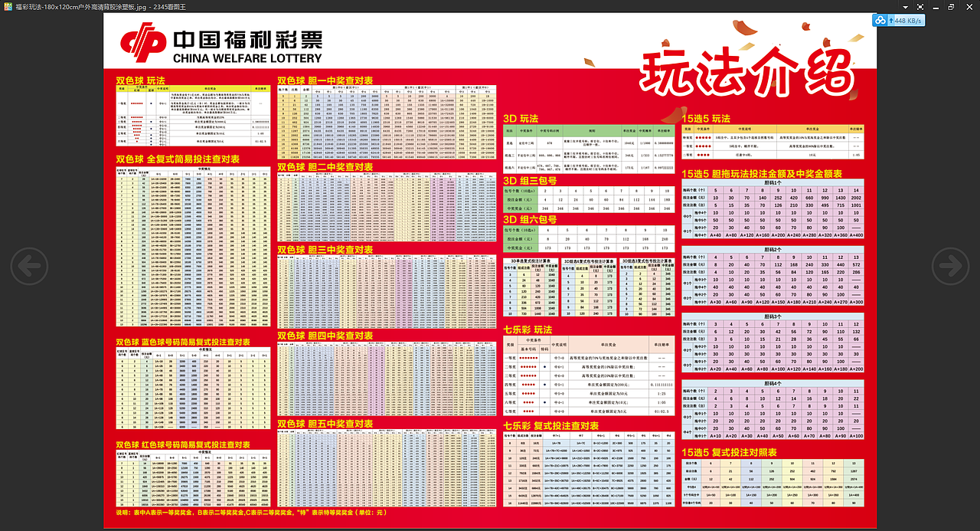Select the previous image navigation arrow
This screenshot has width=980, height=531.
[x=29, y=266]
